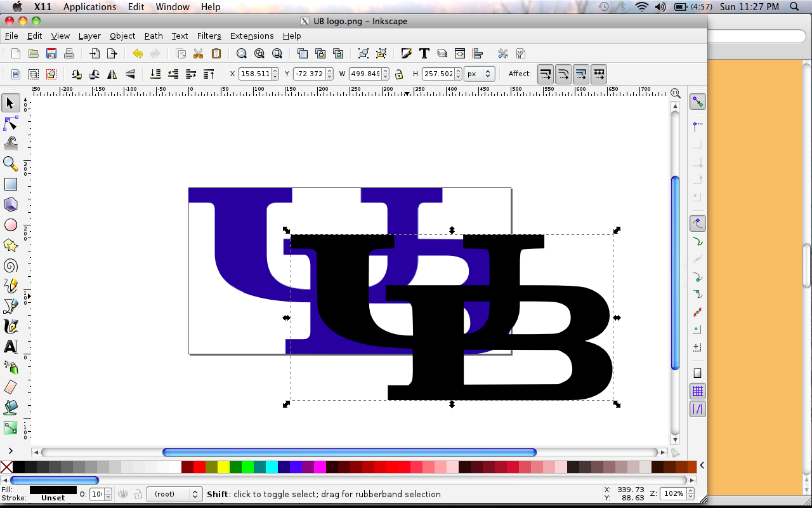This screenshot has width=812, height=508.
Task: Raise selection to top
Action: point(209,74)
